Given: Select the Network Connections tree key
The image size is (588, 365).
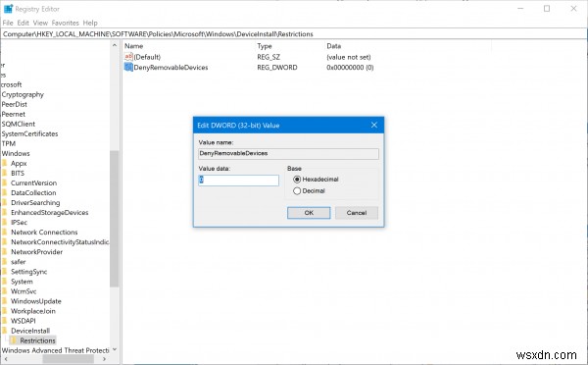Looking at the screenshot, I should click(x=44, y=233).
